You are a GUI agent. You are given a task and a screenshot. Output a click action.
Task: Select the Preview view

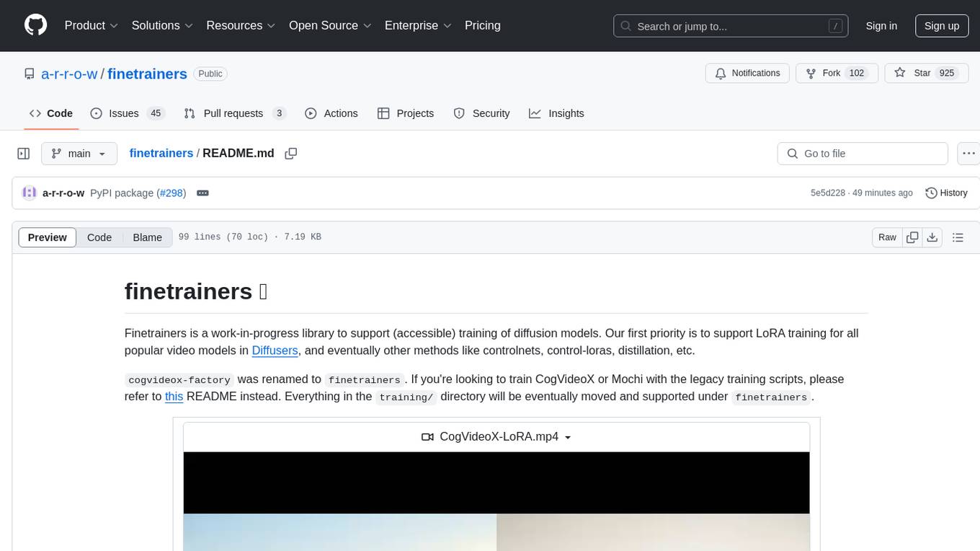point(48,237)
